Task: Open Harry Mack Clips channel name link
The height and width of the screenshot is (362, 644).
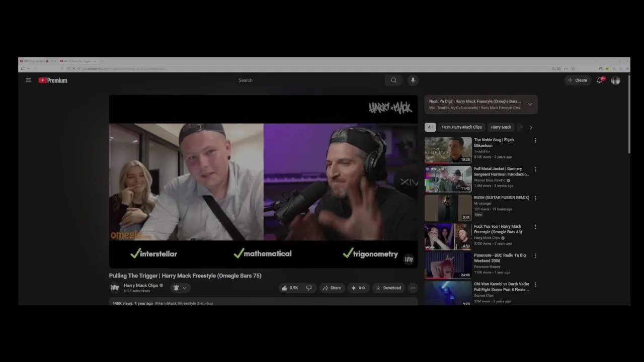Action: [141, 285]
